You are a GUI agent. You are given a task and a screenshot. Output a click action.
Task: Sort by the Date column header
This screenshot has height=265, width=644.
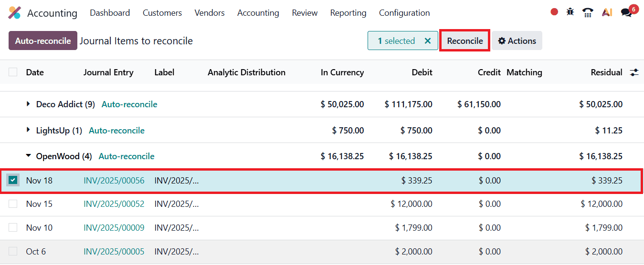pyautogui.click(x=35, y=72)
